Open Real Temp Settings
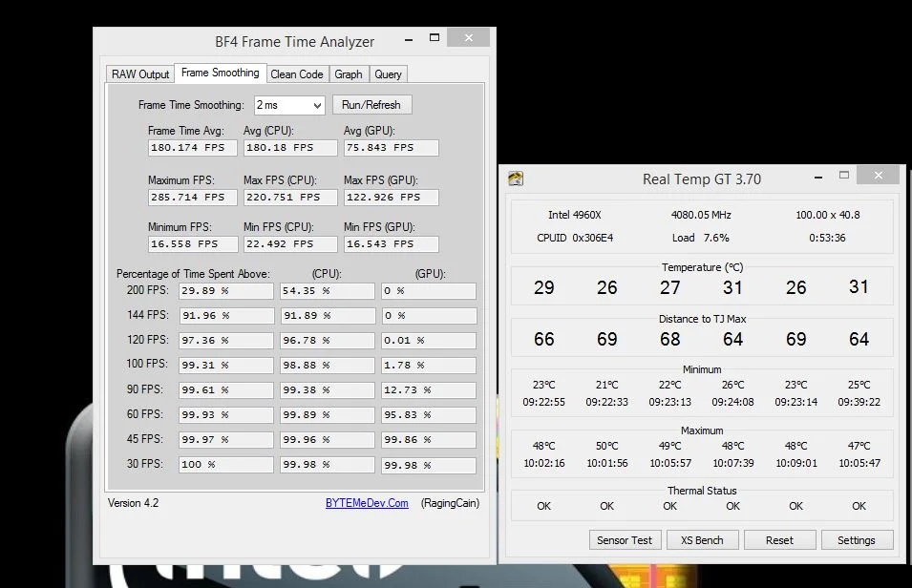The height and width of the screenshot is (588, 912). pos(857,540)
